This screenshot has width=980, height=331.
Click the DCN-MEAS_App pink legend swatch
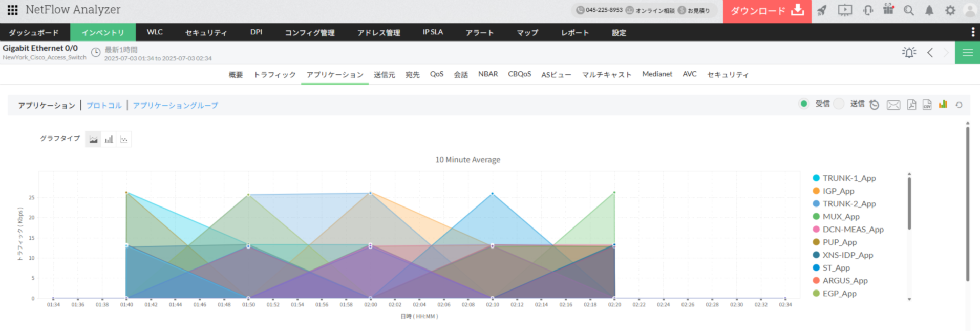[x=816, y=230]
